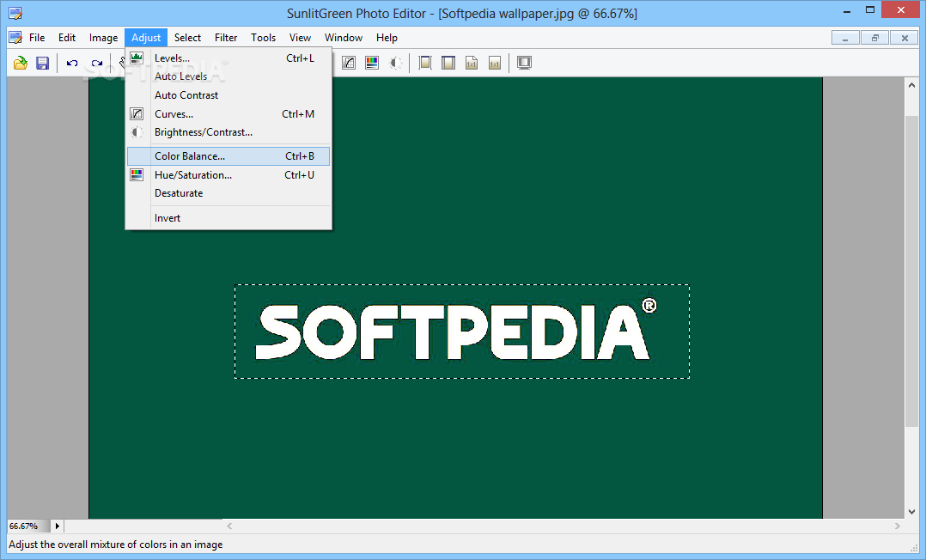Click the 66.67% zoom field
Screen dimensions: 926x560
point(28,526)
